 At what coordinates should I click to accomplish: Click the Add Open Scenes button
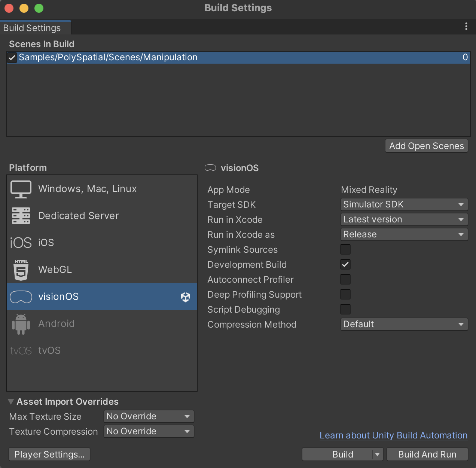pos(426,146)
